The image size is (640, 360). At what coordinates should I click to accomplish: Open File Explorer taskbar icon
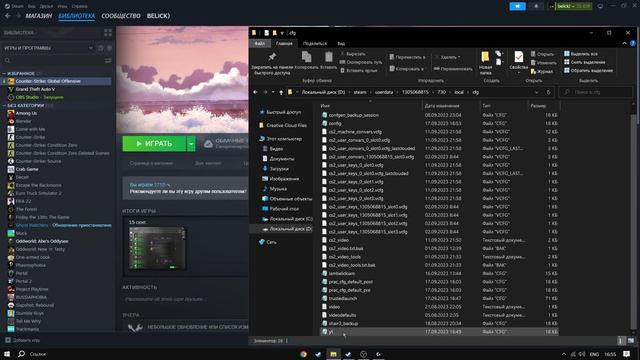(333, 354)
